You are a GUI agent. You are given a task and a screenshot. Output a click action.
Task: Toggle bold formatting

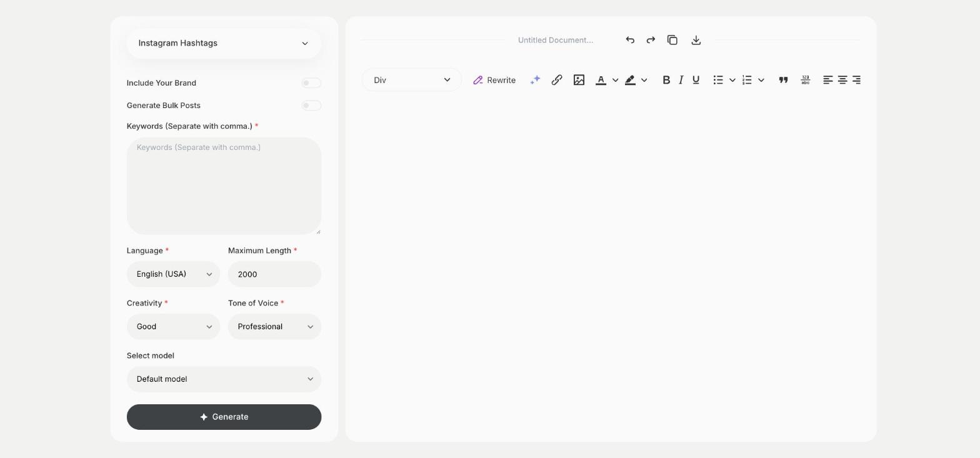666,80
